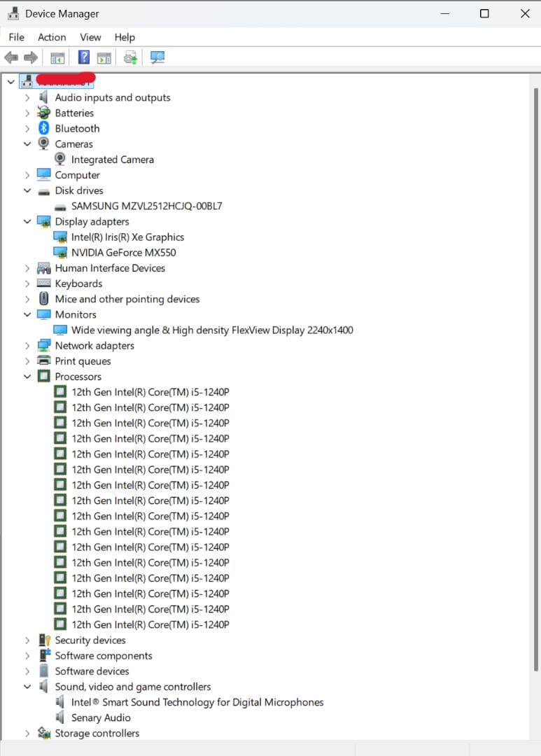The width and height of the screenshot is (541, 756).
Task: Click the Update device driver icon
Action: point(130,57)
